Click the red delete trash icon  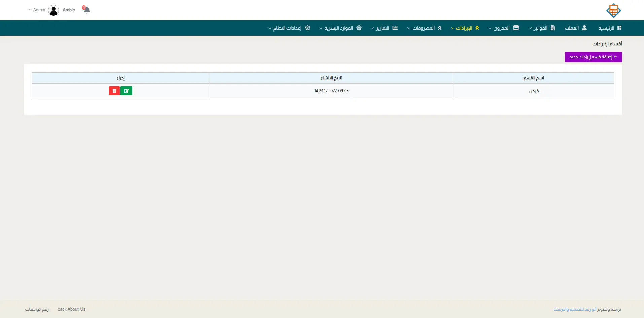[114, 91]
